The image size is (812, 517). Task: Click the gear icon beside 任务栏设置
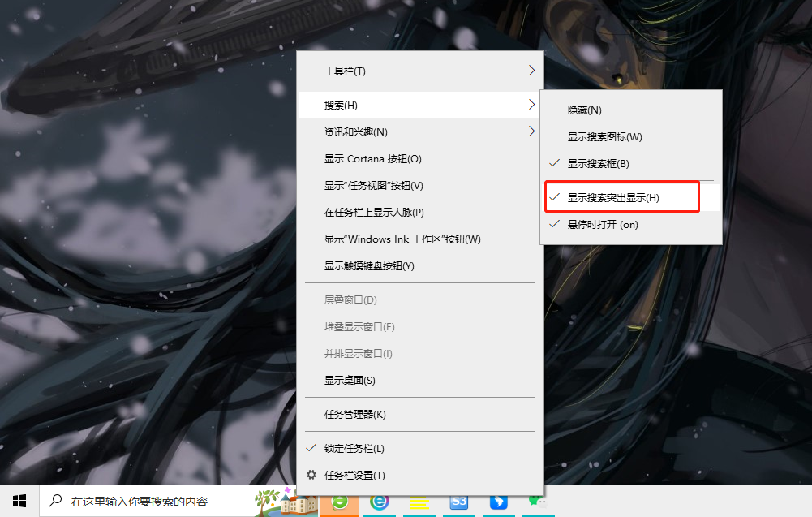(311, 475)
